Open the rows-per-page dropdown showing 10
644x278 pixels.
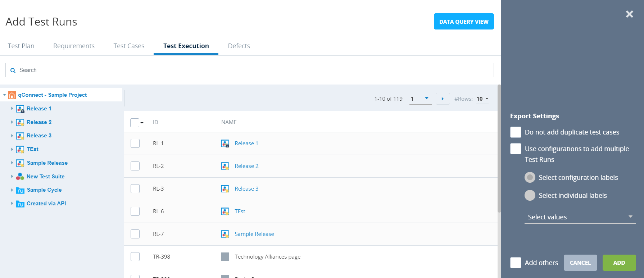pyautogui.click(x=482, y=99)
